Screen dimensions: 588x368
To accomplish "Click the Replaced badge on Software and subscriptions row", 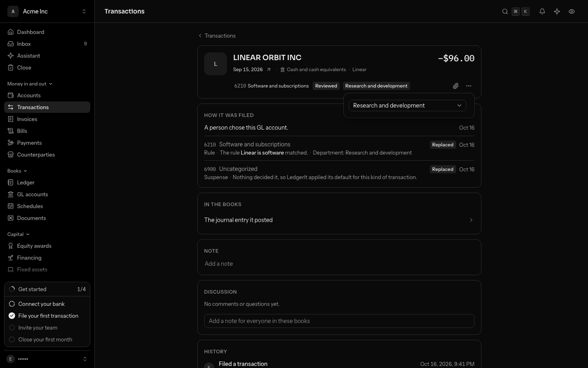I will [443, 145].
